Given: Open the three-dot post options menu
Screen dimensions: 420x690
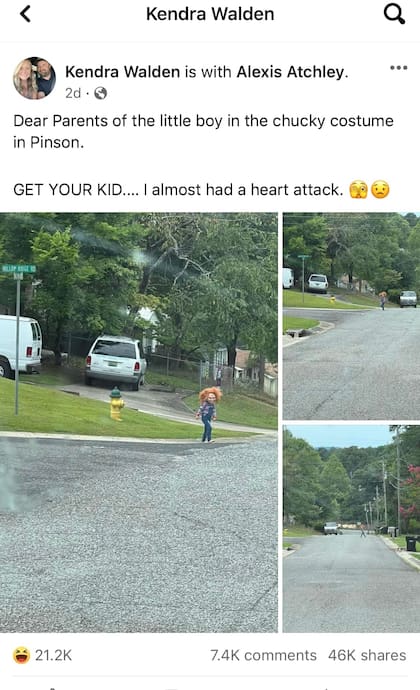Looking at the screenshot, I should (398, 68).
